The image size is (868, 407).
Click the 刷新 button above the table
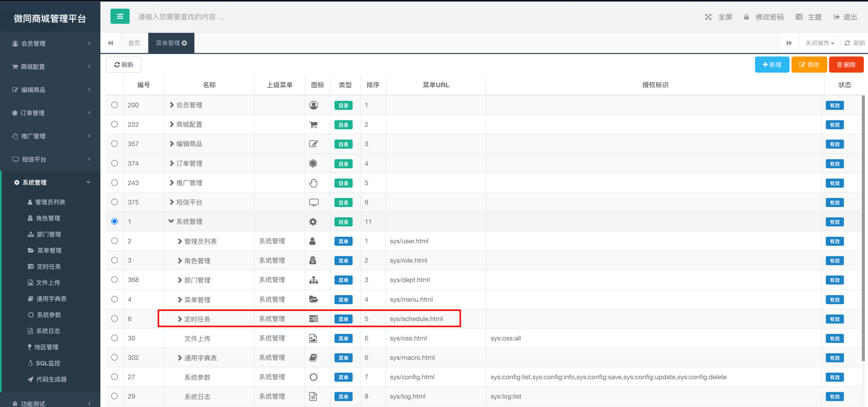click(124, 64)
